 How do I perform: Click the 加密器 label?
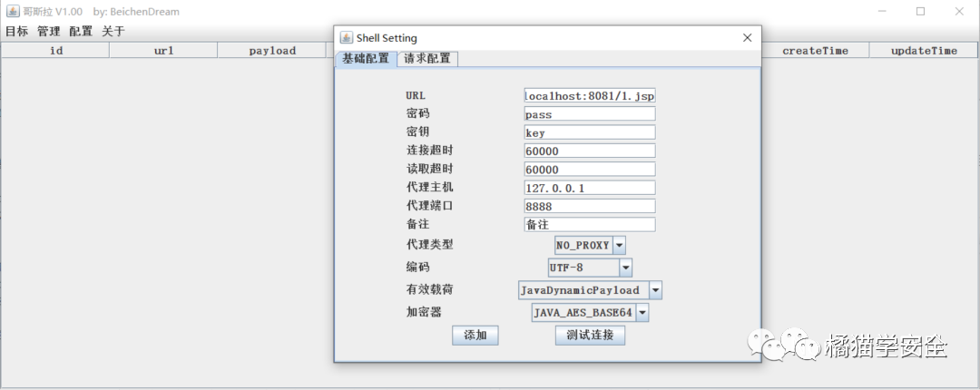click(x=424, y=313)
